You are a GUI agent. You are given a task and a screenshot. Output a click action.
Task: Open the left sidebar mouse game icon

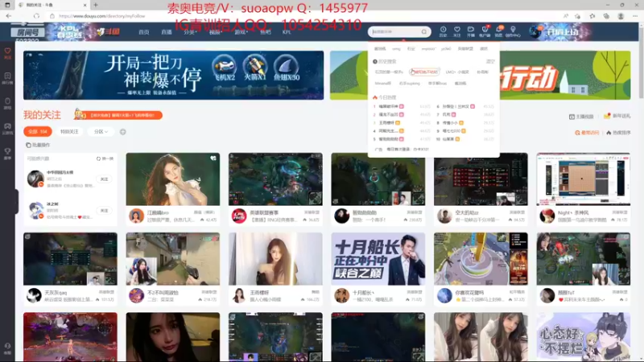7,103
